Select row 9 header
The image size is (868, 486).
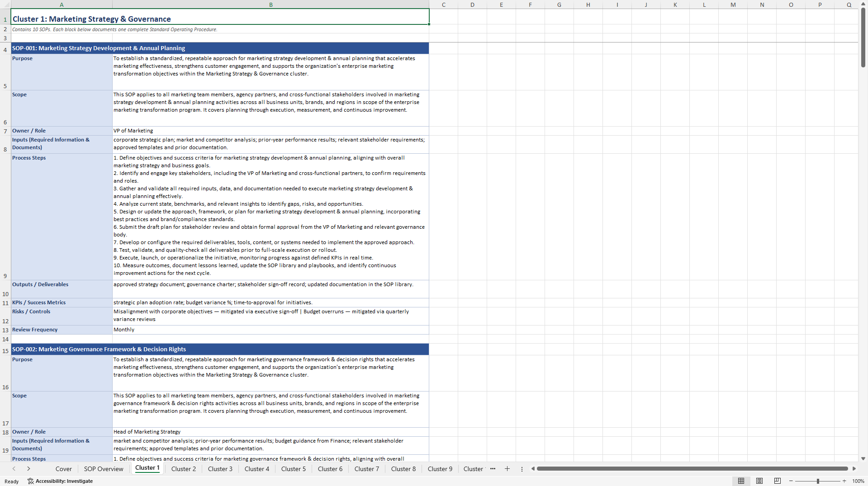pos(5,217)
